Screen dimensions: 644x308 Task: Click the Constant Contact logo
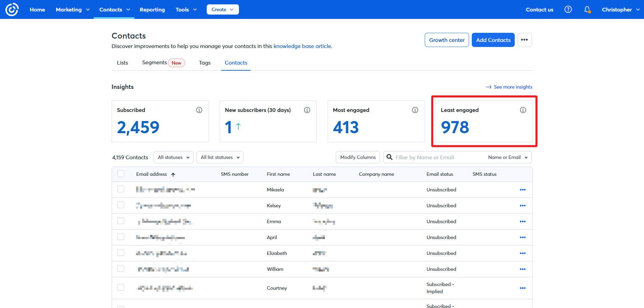pos(12,9)
